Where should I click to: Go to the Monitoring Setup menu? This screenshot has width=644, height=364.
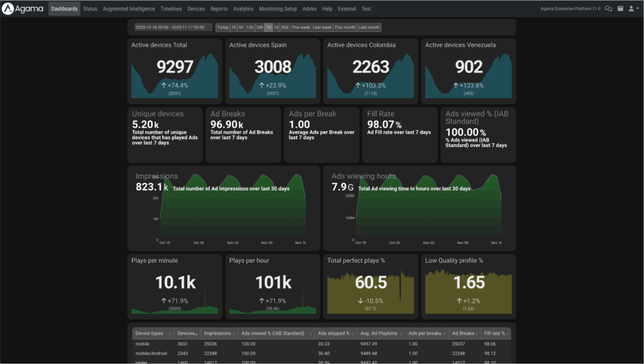(x=278, y=9)
